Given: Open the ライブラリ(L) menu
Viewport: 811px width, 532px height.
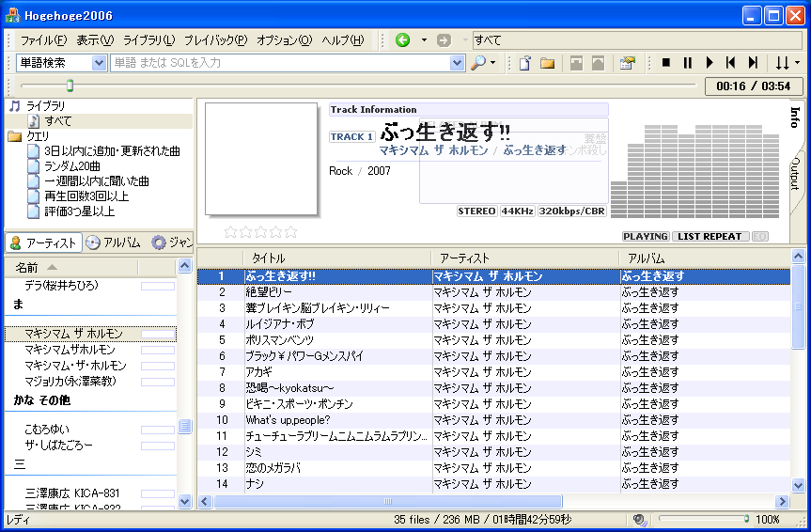Looking at the screenshot, I should click(x=149, y=39).
